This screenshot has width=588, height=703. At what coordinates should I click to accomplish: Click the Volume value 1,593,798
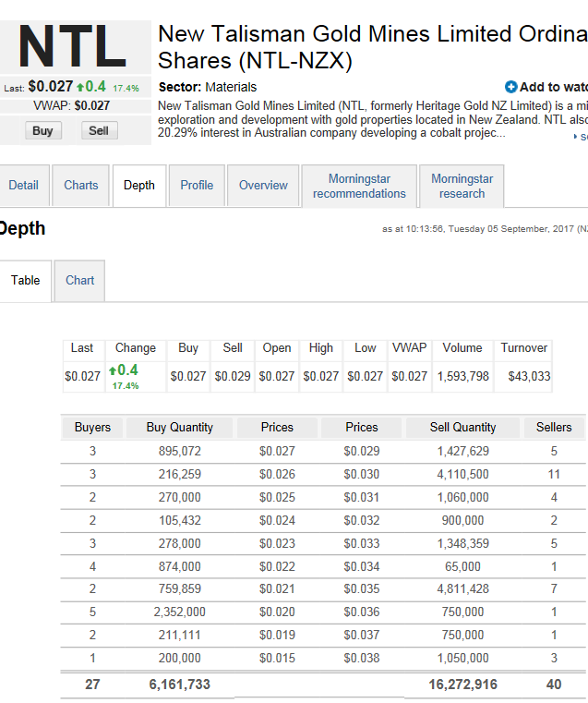[463, 376]
